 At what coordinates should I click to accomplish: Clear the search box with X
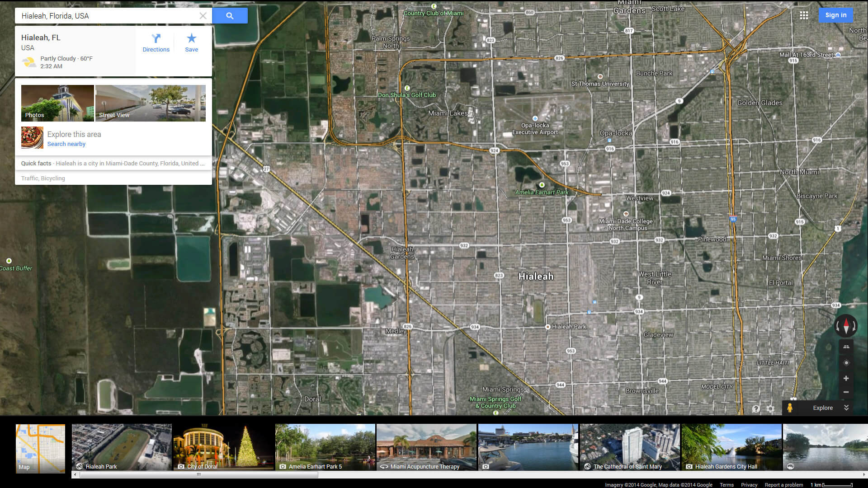pyautogui.click(x=203, y=16)
